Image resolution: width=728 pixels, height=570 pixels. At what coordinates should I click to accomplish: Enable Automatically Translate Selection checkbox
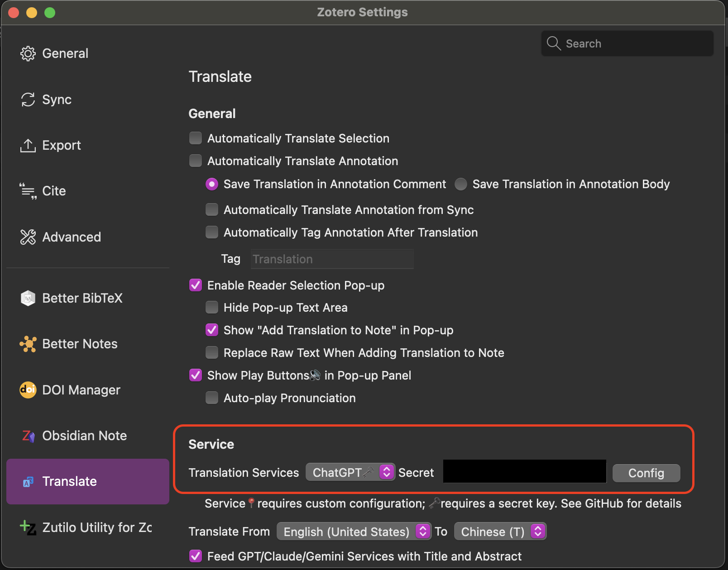pos(196,138)
